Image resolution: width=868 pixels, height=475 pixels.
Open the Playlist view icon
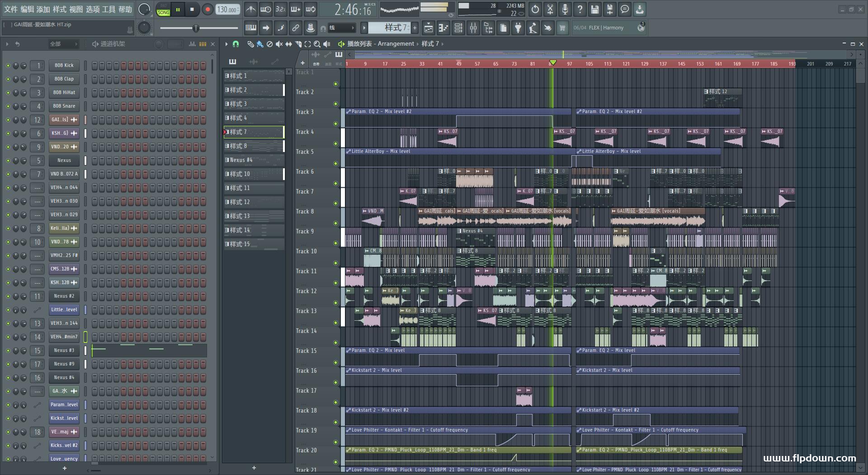tap(429, 28)
